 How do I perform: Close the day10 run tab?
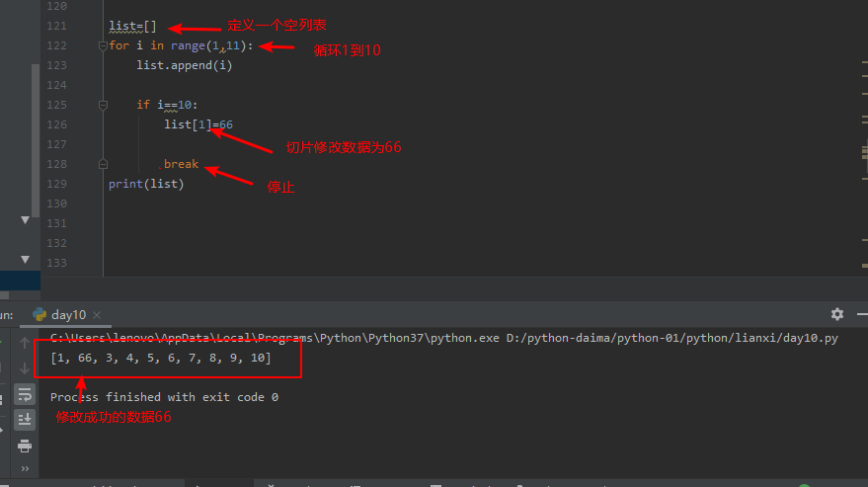pyautogui.click(x=97, y=315)
